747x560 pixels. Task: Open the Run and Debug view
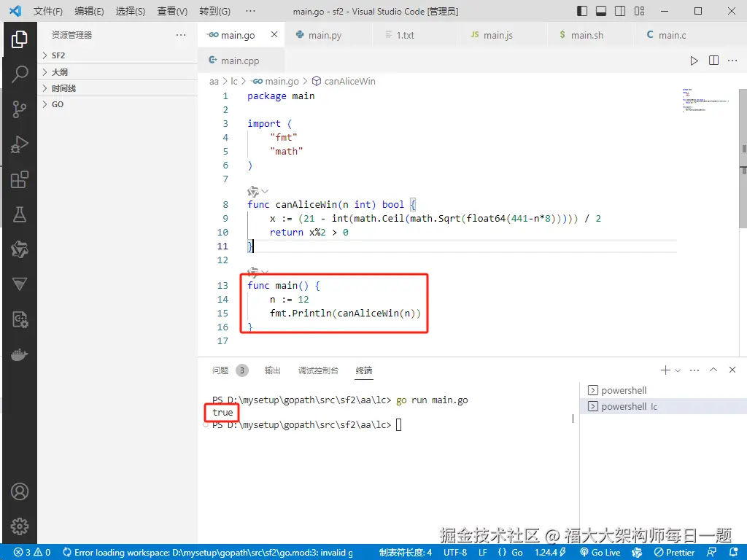20,144
